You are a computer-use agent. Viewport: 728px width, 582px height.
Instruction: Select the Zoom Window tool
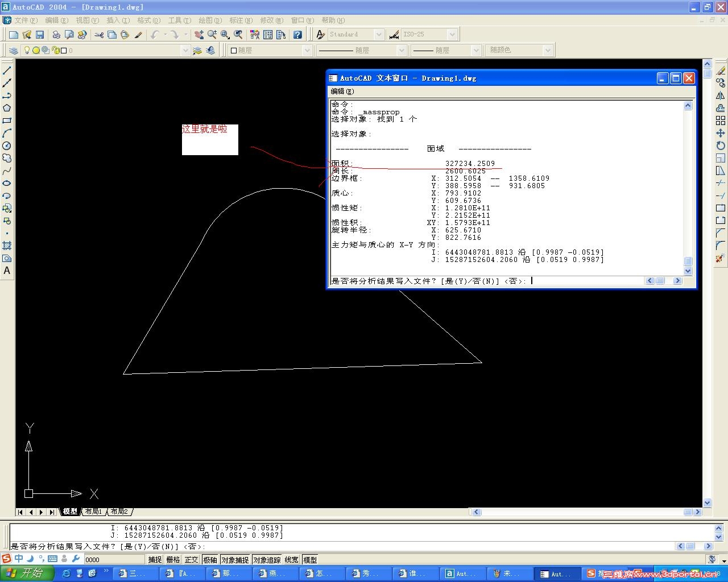(225, 35)
